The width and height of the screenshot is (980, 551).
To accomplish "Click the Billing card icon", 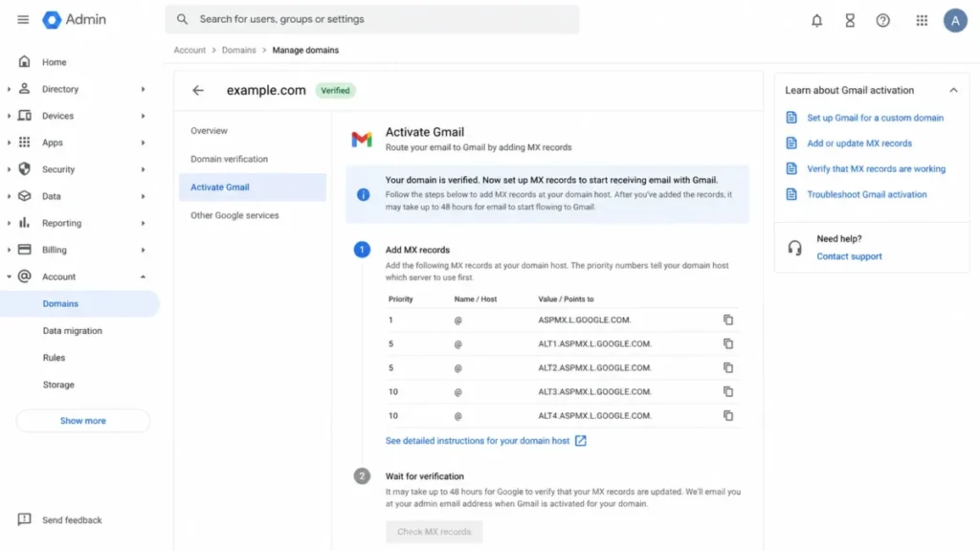I will 24,250.
